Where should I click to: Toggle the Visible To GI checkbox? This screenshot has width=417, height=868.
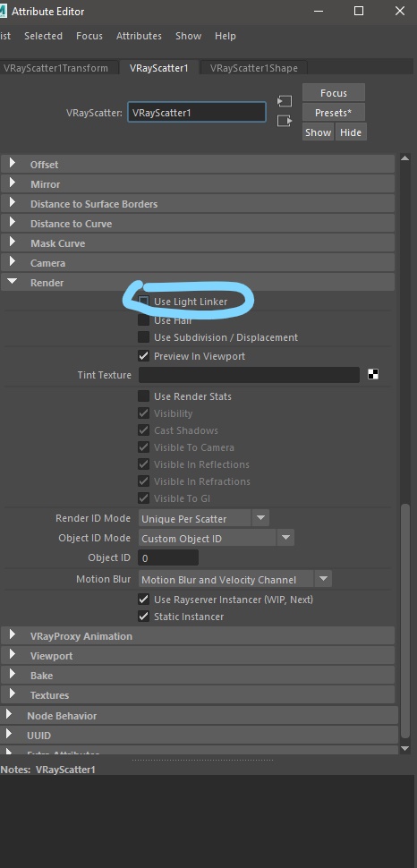[x=143, y=498]
